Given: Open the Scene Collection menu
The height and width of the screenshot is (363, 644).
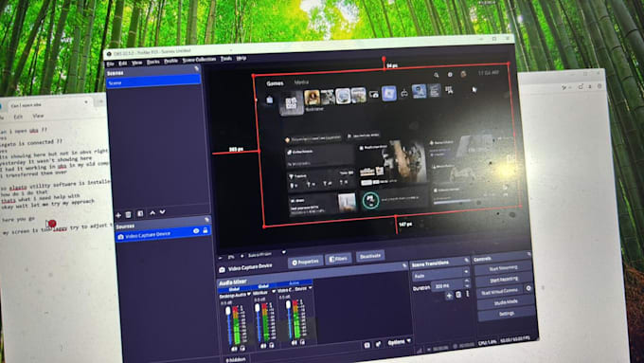Looking at the screenshot, I should (x=199, y=60).
